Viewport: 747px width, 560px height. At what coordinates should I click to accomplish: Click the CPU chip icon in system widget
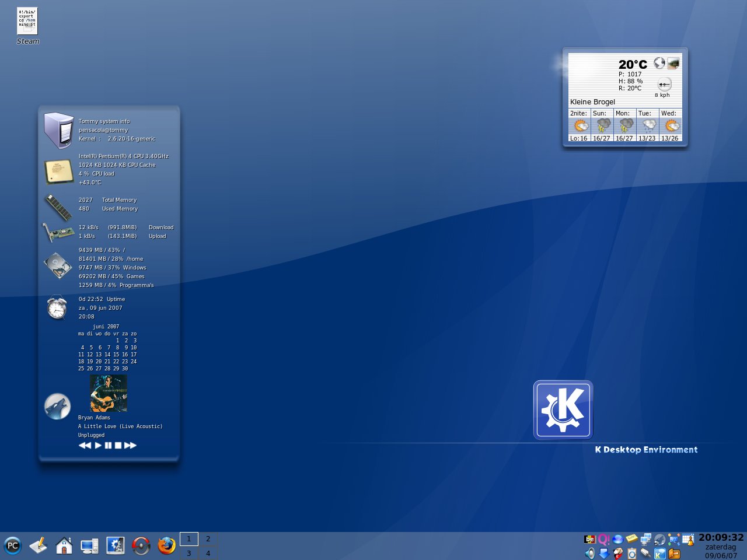[x=58, y=171]
